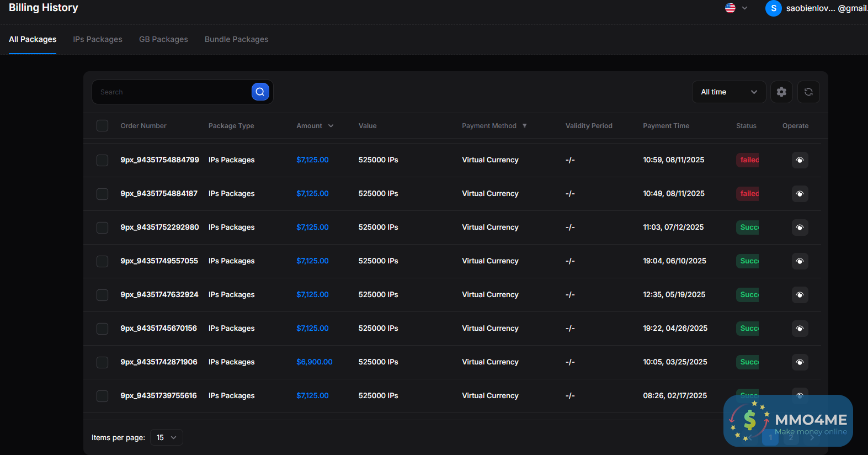868x455 pixels.
Task: Open eye icon for order 9px_94351747632924
Action: (x=800, y=295)
